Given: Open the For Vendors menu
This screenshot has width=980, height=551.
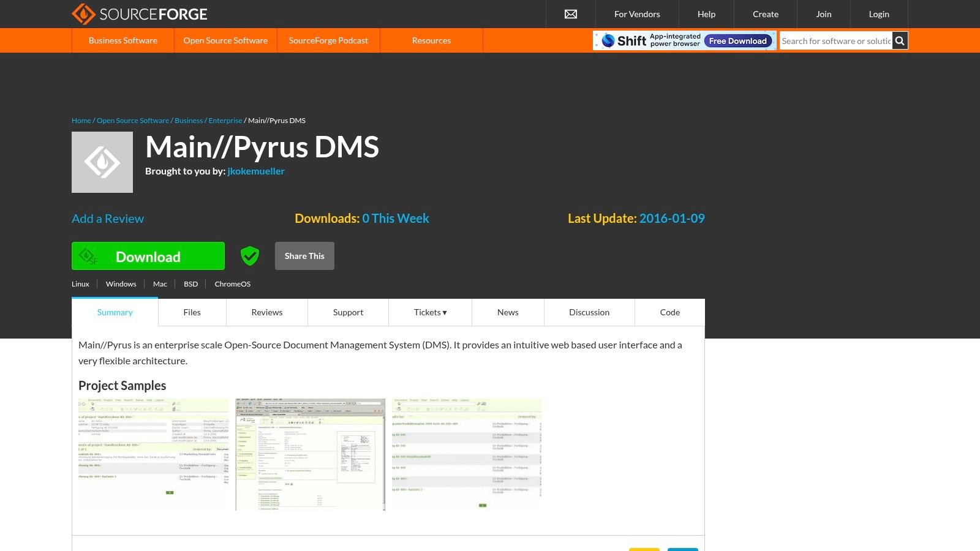Looking at the screenshot, I should 637,14.
